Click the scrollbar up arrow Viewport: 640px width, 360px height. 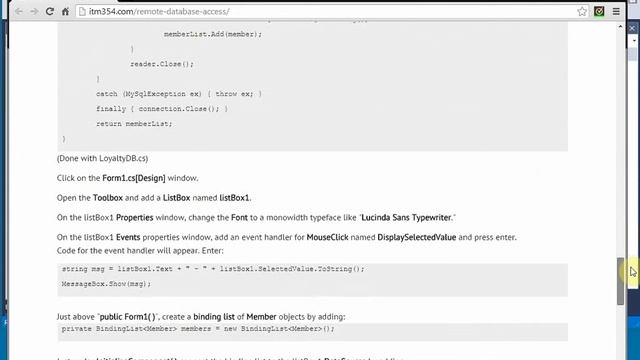click(620, 27)
